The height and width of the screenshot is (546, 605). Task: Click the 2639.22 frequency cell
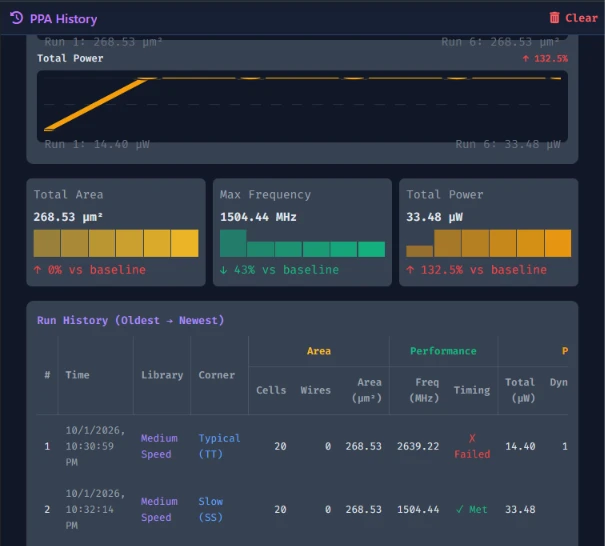pyautogui.click(x=418, y=446)
